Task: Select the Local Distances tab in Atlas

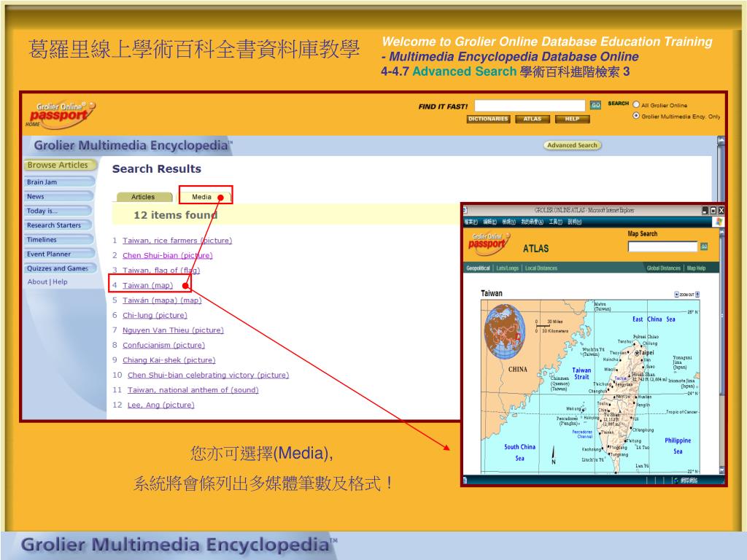Action: click(541, 268)
